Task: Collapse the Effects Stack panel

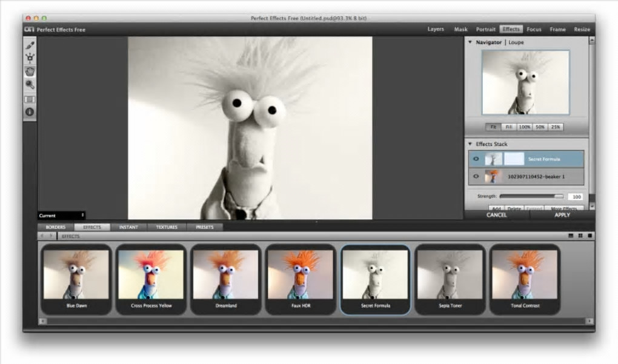Action: point(470,144)
